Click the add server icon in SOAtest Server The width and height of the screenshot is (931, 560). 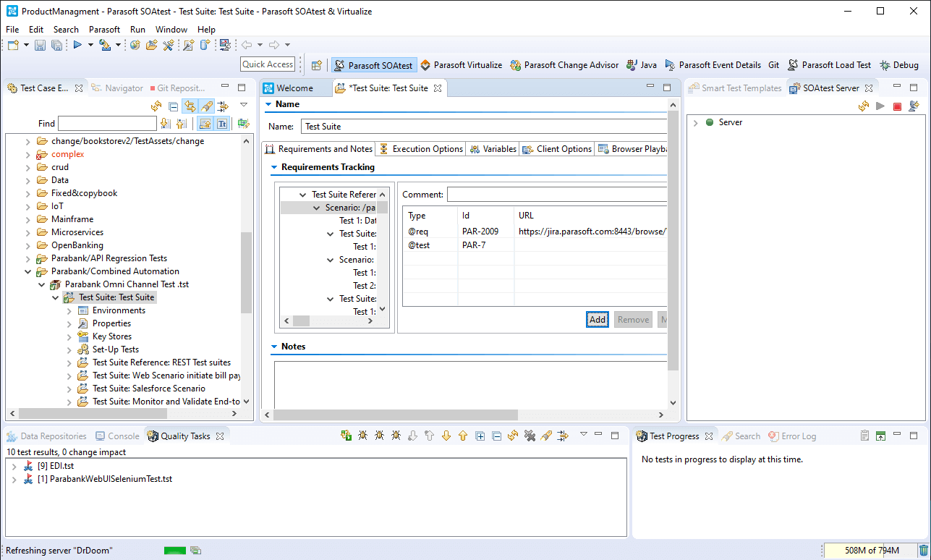coord(914,106)
